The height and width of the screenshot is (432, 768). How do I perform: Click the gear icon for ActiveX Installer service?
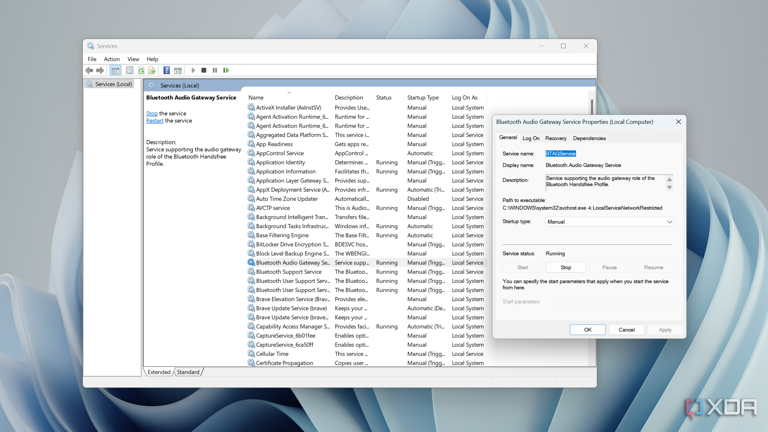pyautogui.click(x=251, y=107)
